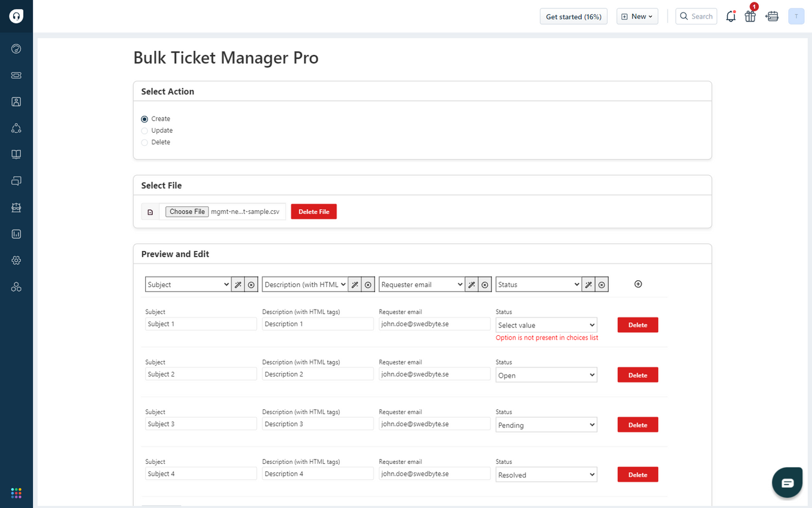
Task: Click Delete File to remove the CSV
Action: (313, 211)
